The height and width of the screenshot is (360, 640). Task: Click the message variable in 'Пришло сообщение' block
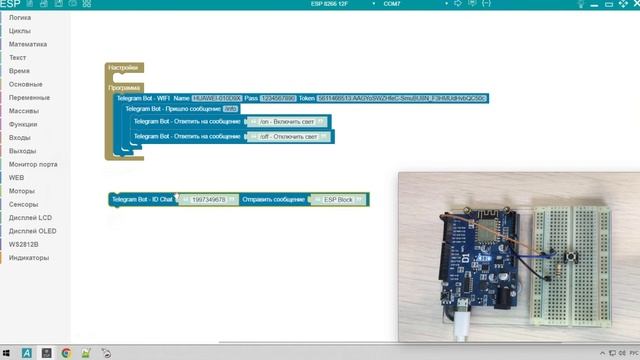pyautogui.click(x=230, y=109)
